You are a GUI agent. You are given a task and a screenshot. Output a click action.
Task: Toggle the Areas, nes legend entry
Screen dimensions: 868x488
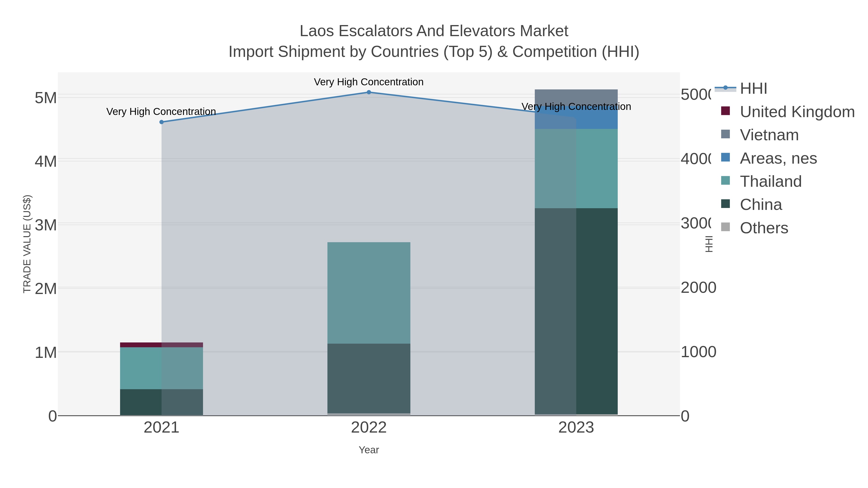click(769, 158)
